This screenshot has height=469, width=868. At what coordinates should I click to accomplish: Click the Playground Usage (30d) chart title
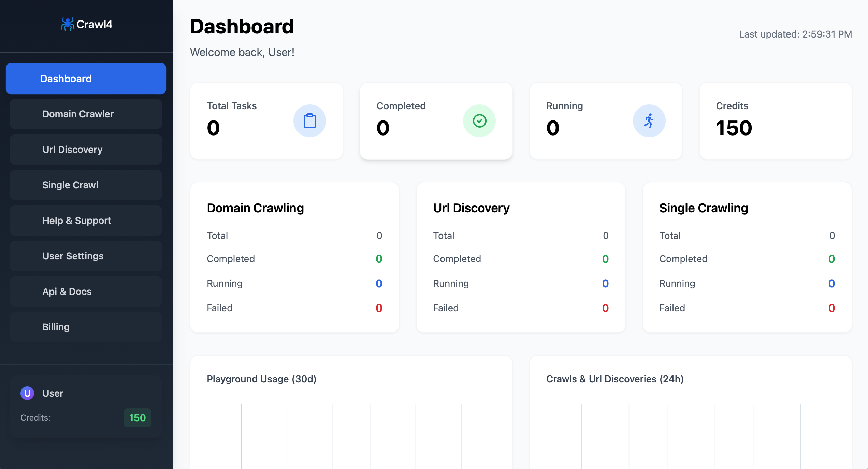(x=261, y=379)
